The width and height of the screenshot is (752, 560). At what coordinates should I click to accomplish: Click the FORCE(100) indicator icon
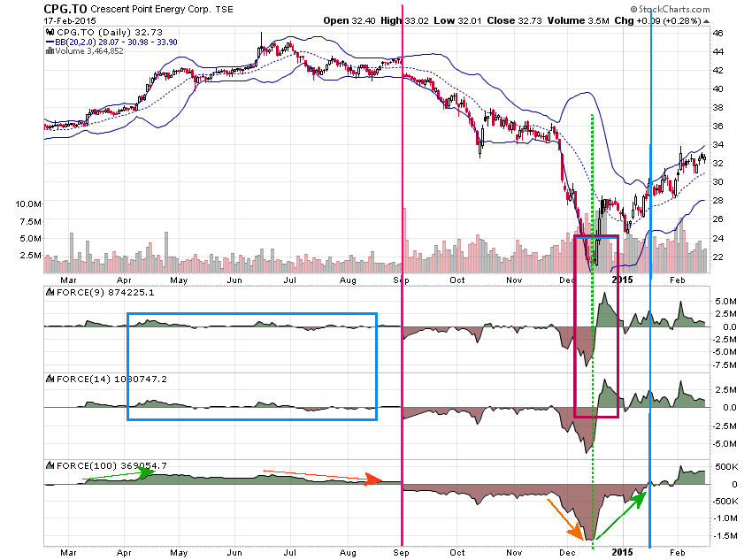pyautogui.click(x=50, y=465)
